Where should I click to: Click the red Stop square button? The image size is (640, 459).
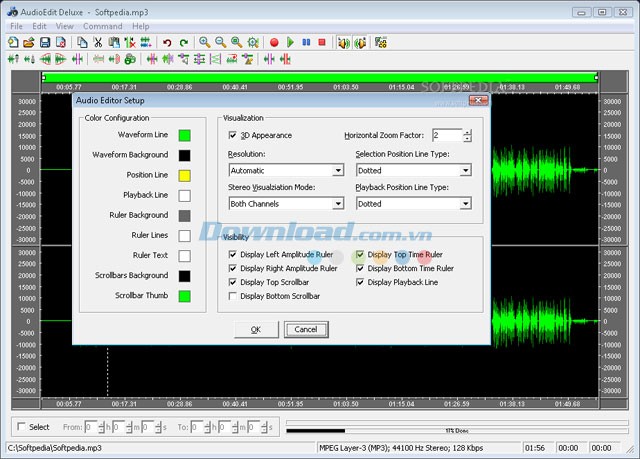[322, 43]
